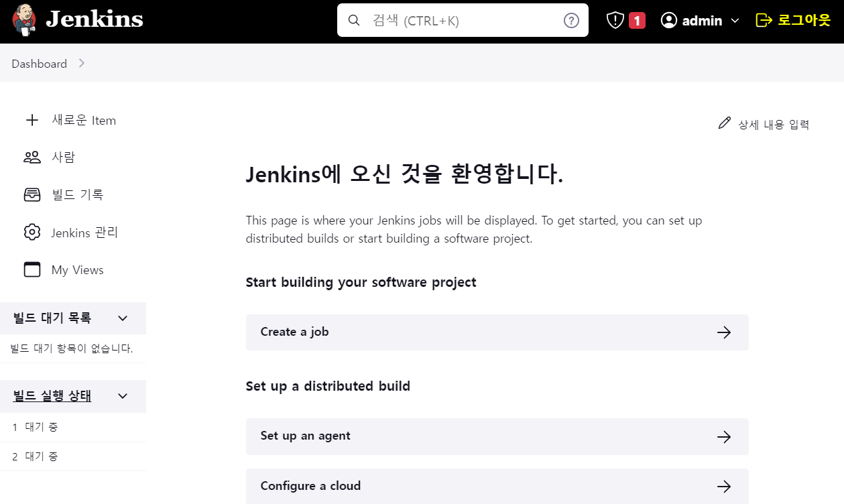Click the arrow icon on Configure a cloud
The image size is (844, 504).
[x=724, y=487]
